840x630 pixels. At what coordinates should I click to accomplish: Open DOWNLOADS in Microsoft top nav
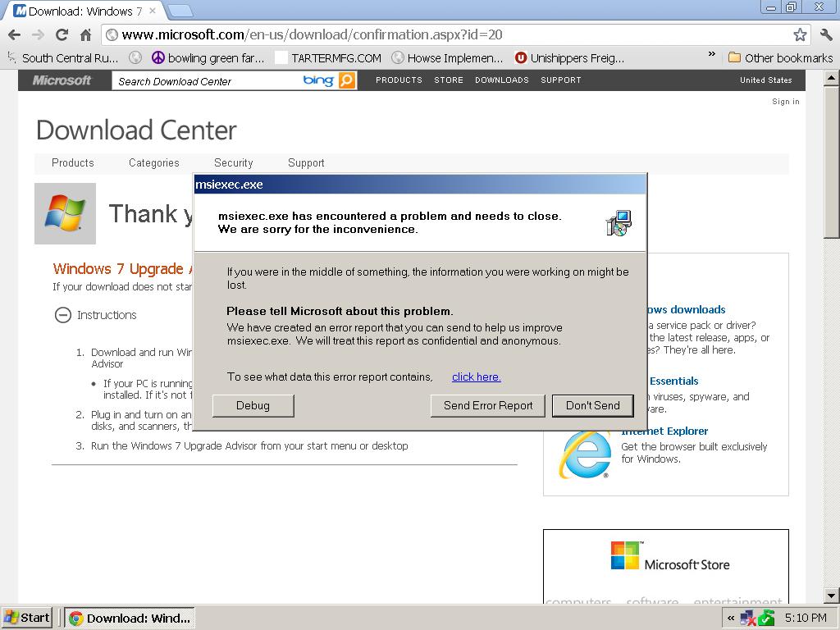pyautogui.click(x=501, y=80)
